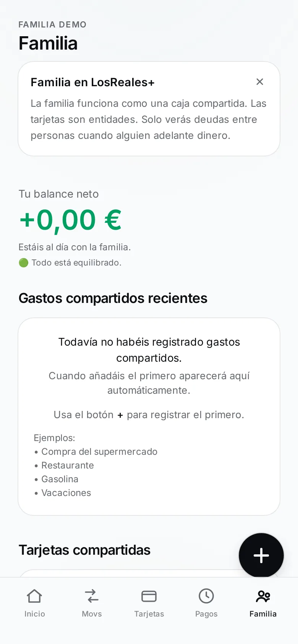
Task: Switch to the Movs tab label
Action: [x=92, y=614]
